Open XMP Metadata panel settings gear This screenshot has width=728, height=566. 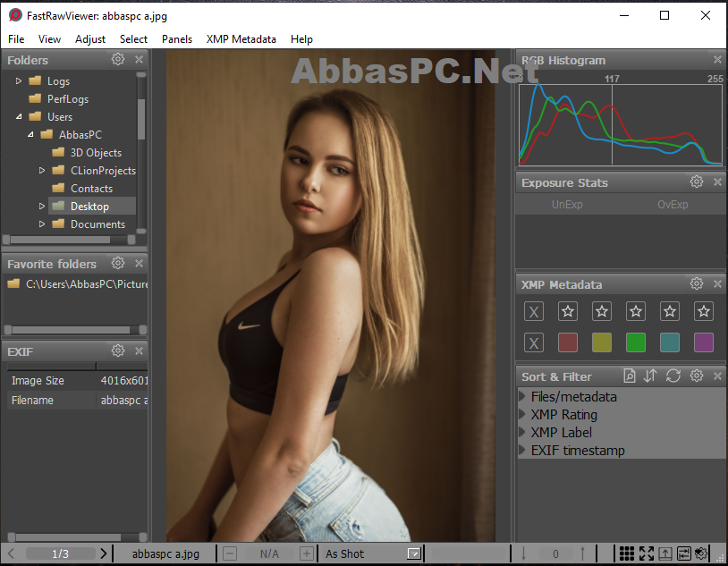coord(697,283)
